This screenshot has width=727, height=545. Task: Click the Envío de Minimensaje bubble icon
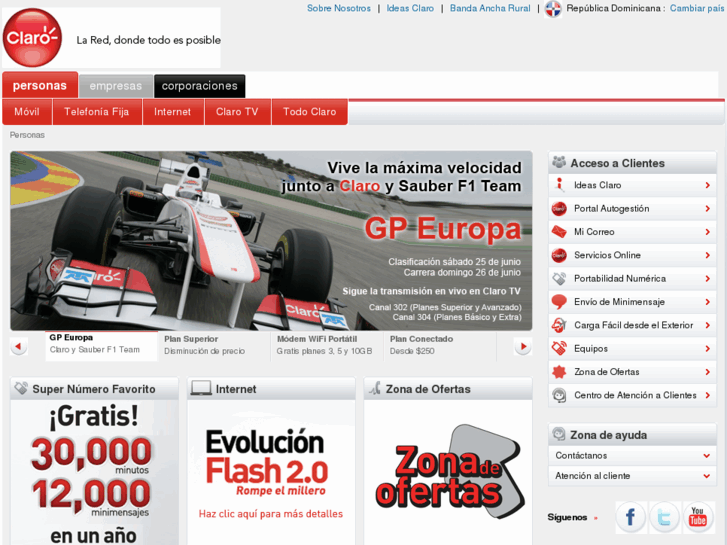[559, 302]
